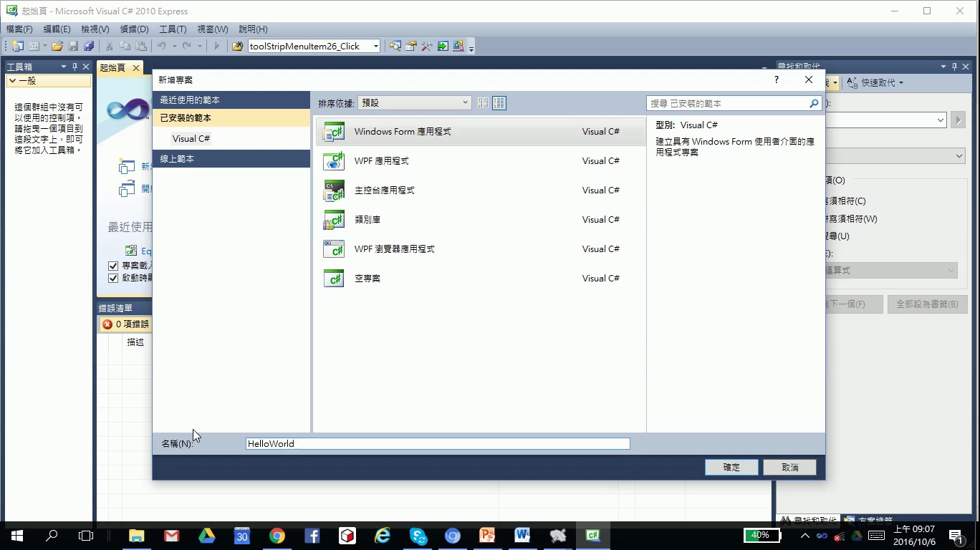Open Word from the taskbar
The width and height of the screenshot is (980, 550).
522,535
